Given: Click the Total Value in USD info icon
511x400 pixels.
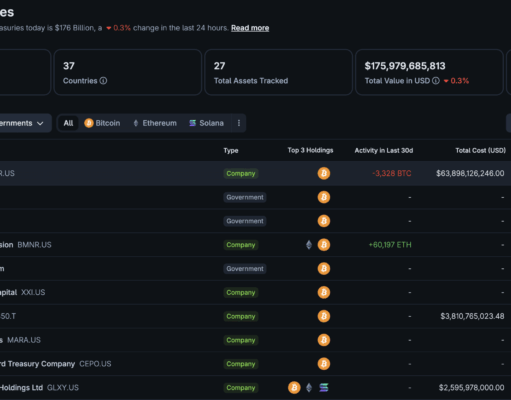Looking at the screenshot, I should click(436, 81).
